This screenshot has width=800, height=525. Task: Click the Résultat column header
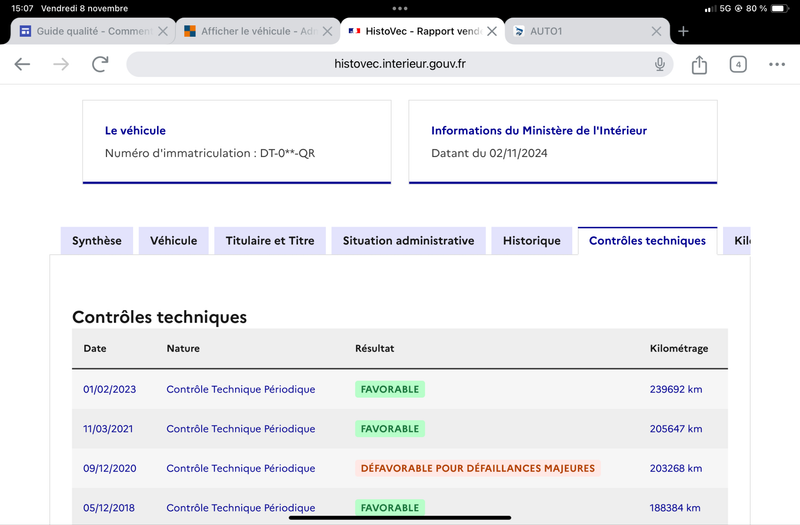tap(374, 348)
